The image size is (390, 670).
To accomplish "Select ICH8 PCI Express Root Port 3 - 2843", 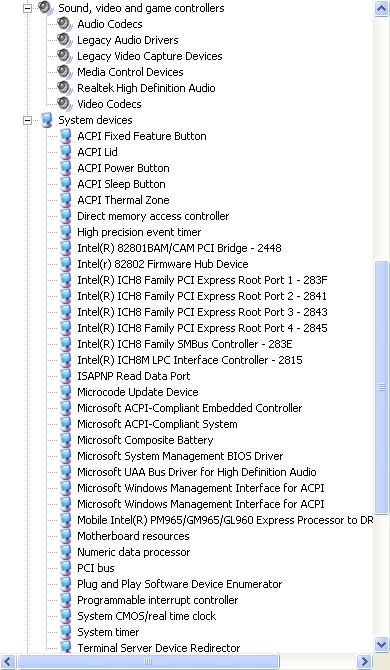I will [202, 312].
